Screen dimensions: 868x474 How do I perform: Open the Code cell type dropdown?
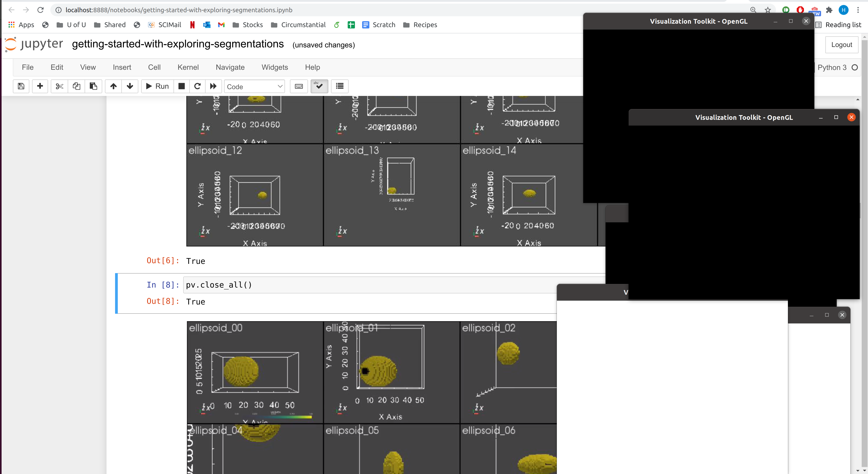tap(254, 86)
